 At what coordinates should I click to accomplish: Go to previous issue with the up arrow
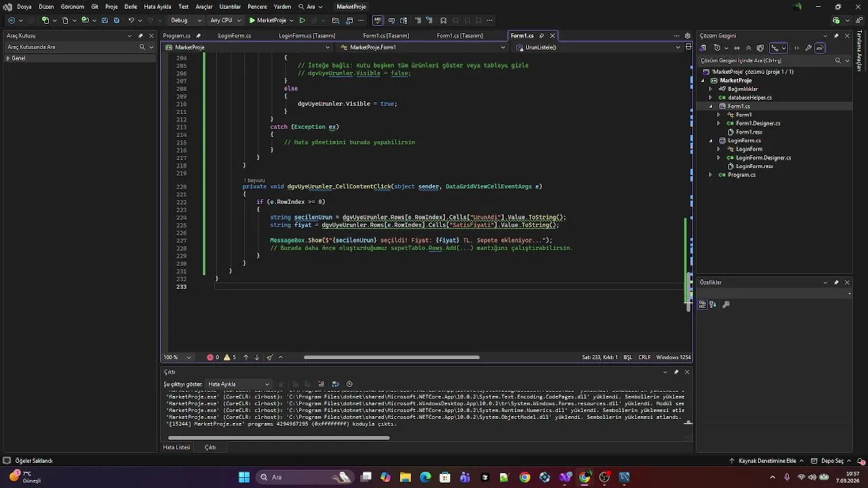pyautogui.click(x=245, y=357)
